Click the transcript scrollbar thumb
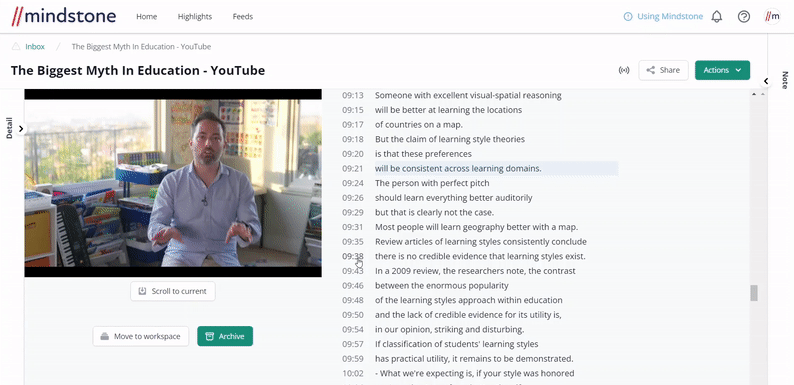The image size is (794, 385). click(754, 293)
